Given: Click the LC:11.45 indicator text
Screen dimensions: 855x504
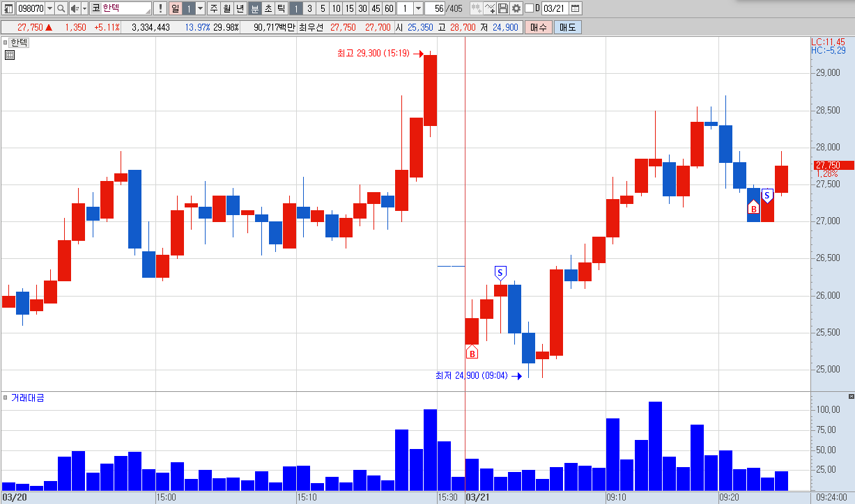Looking at the screenshot, I should [x=828, y=42].
